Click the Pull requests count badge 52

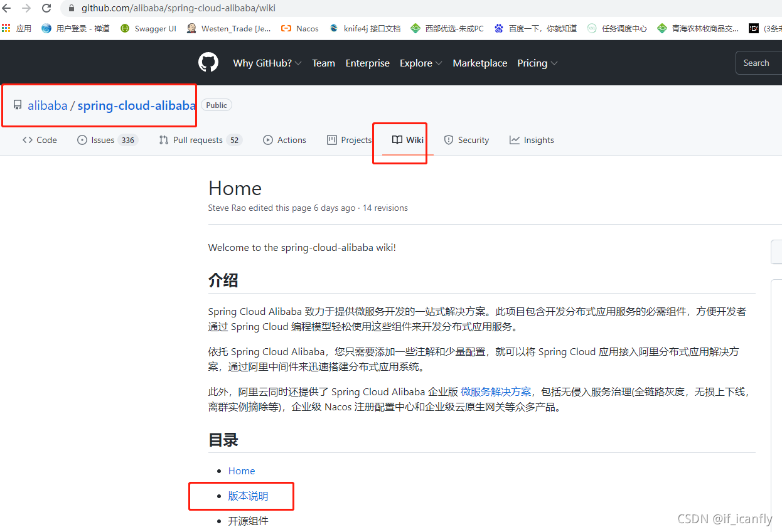click(234, 140)
